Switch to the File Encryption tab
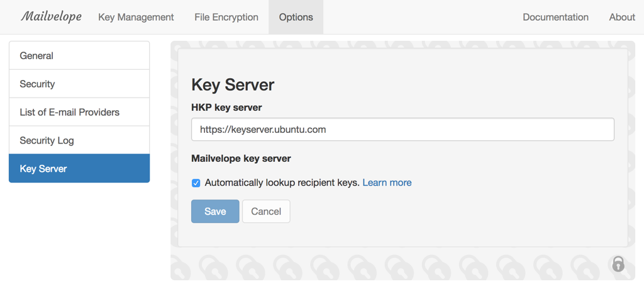644x289 pixels. coord(226,17)
